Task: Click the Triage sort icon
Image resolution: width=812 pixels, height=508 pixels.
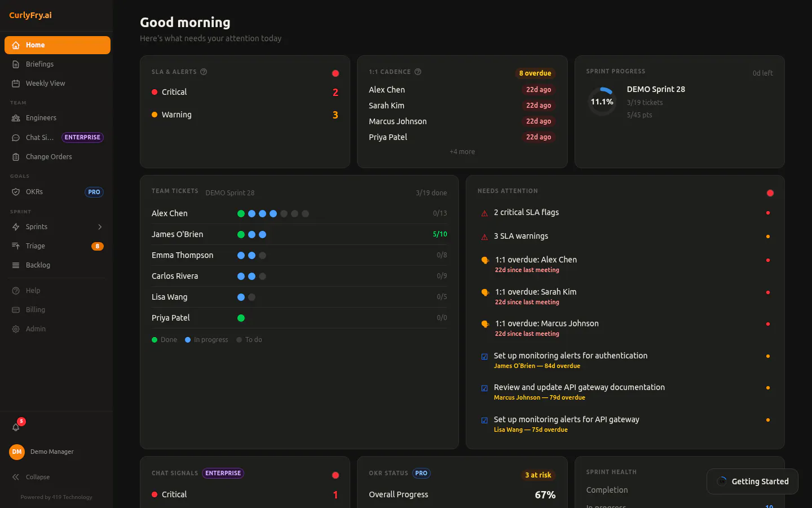Action: 16,246
